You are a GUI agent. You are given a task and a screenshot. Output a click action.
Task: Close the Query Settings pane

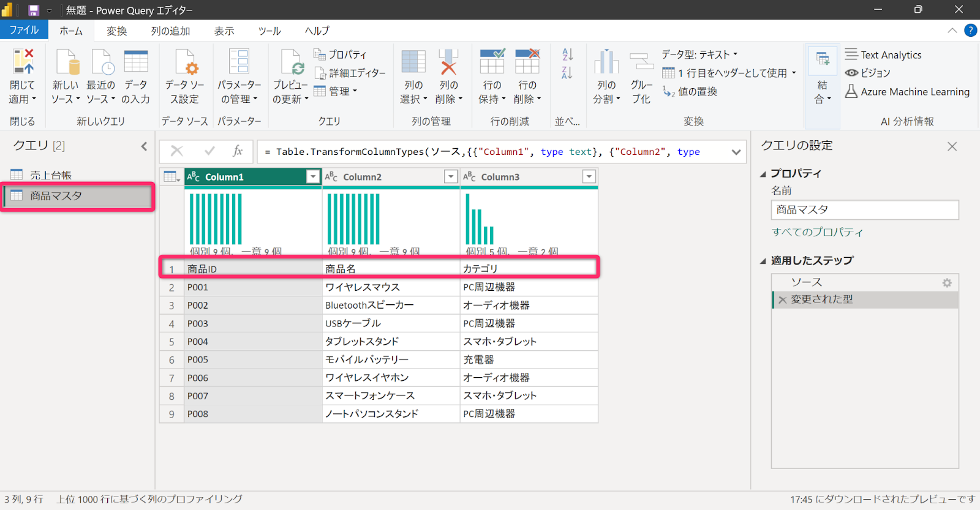click(x=952, y=146)
